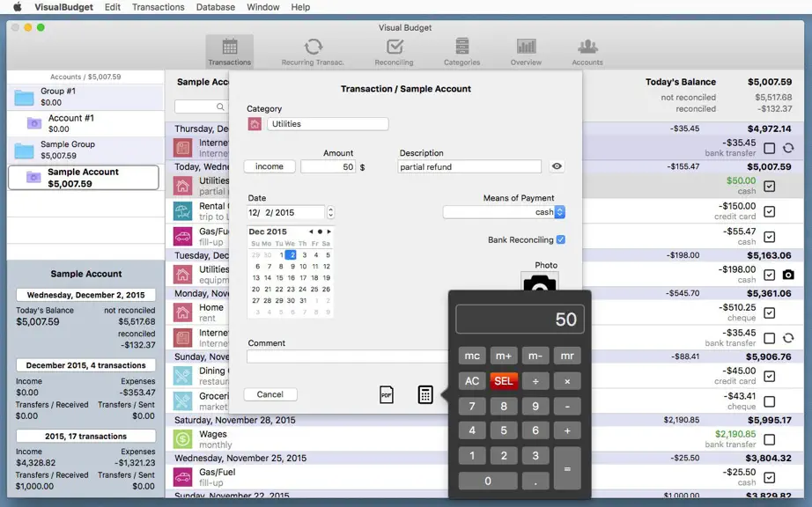Click the camera icon on $198.00 transaction
The height and width of the screenshot is (507, 812).
tap(788, 275)
